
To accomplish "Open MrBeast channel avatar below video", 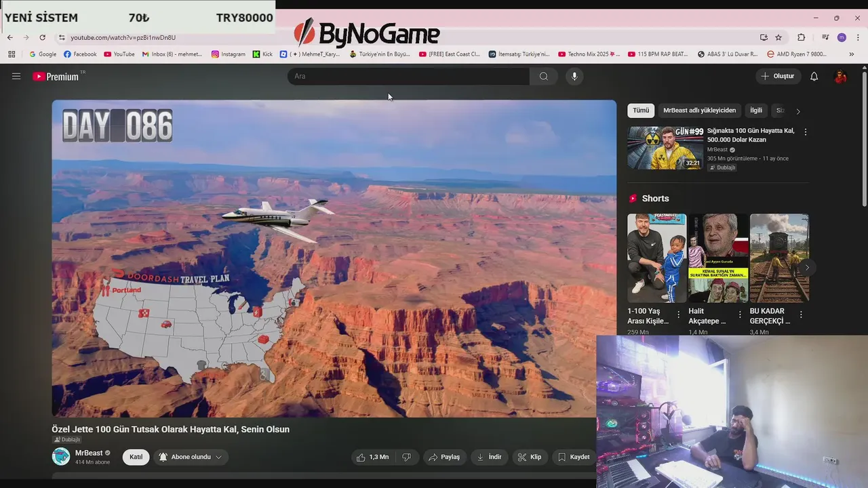I will pos(61,457).
